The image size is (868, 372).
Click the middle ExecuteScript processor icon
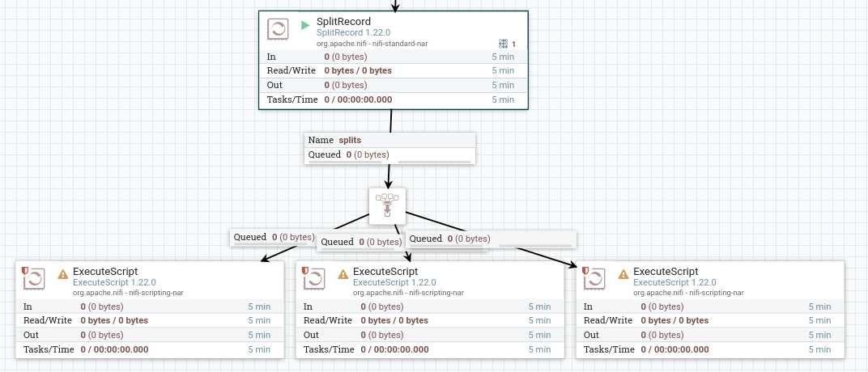314,279
